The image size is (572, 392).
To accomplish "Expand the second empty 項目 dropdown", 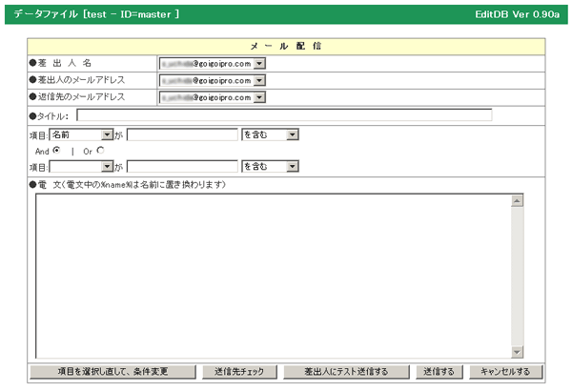I will coord(107,167).
